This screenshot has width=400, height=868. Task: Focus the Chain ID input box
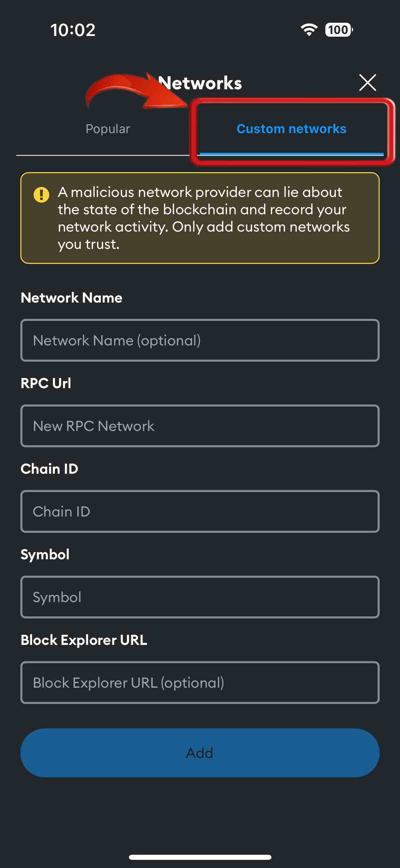coord(200,511)
